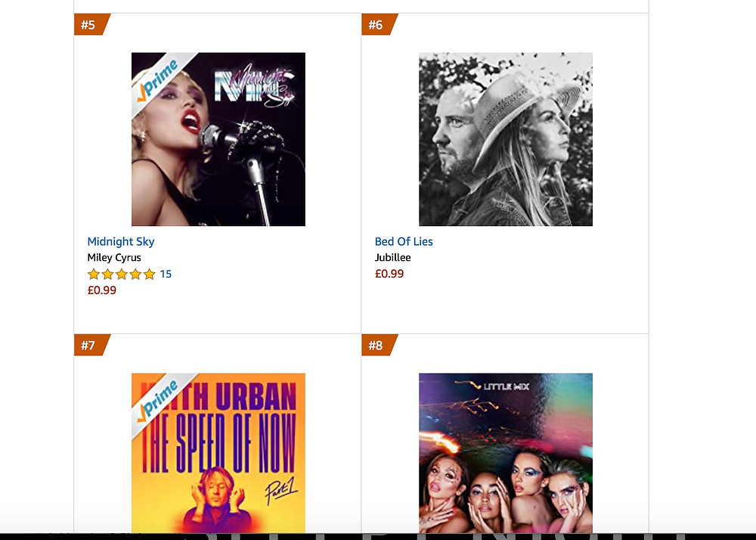Click the Bed Of Lies album cover

(506, 139)
